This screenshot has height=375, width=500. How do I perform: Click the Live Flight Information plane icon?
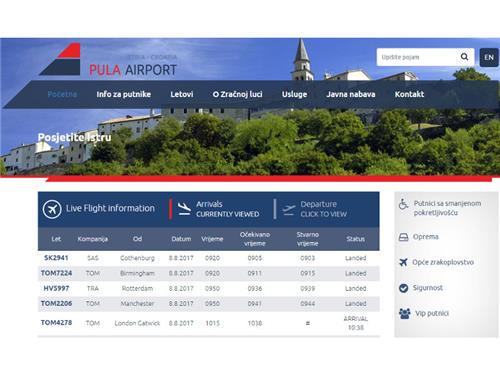pos(52,209)
